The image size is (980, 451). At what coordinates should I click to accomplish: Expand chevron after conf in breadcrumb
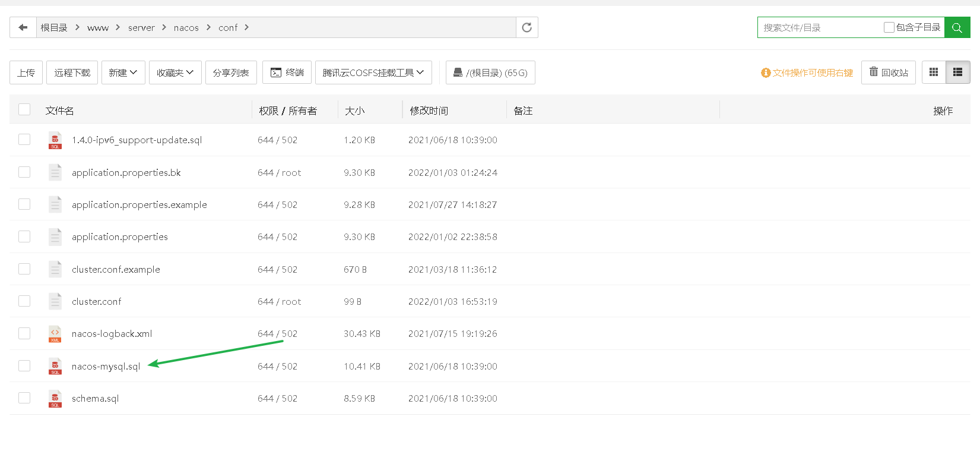(246, 27)
